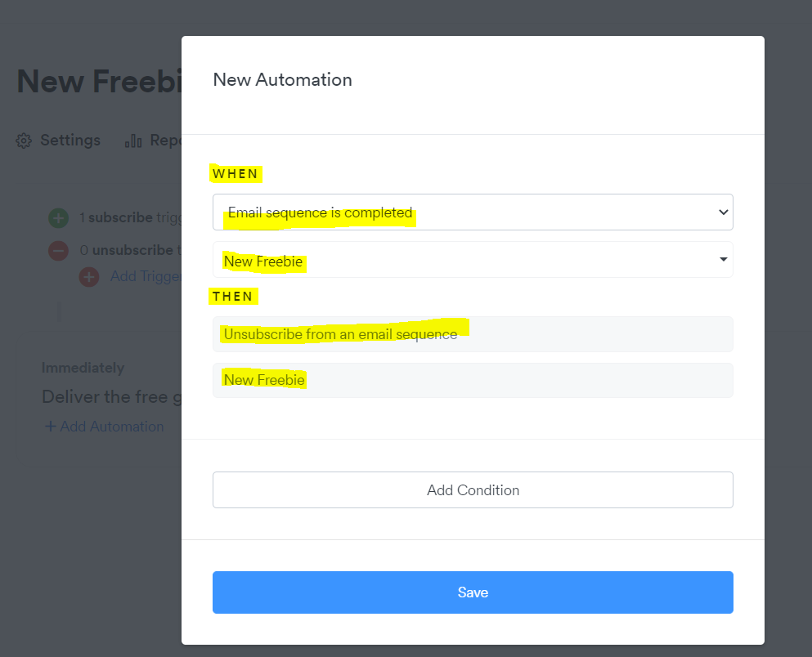The height and width of the screenshot is (657, 812).
Task: Save the new automation
Action: pyautogui.click(x=473, y=592)
